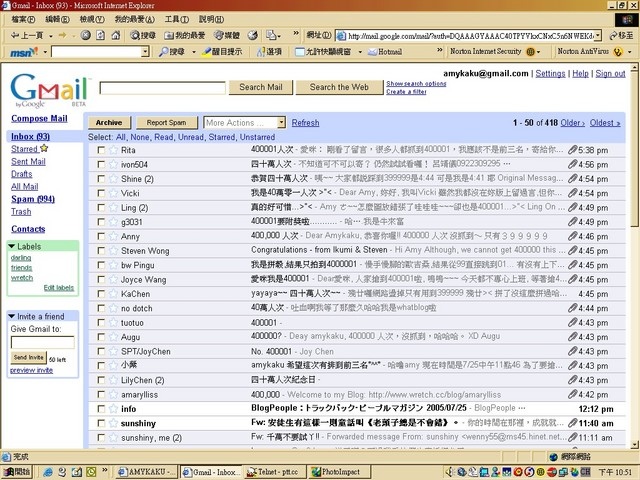640x480 pixels.
Task: Open the 說明(H) Help menu
Action: [x=211, y=19]
